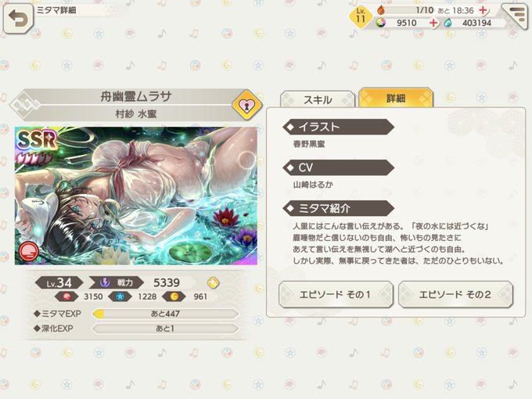Viewport: 532px width, 399px height.
Task: Tap the ミタマEXP progress bar
Action: (165, 314)
